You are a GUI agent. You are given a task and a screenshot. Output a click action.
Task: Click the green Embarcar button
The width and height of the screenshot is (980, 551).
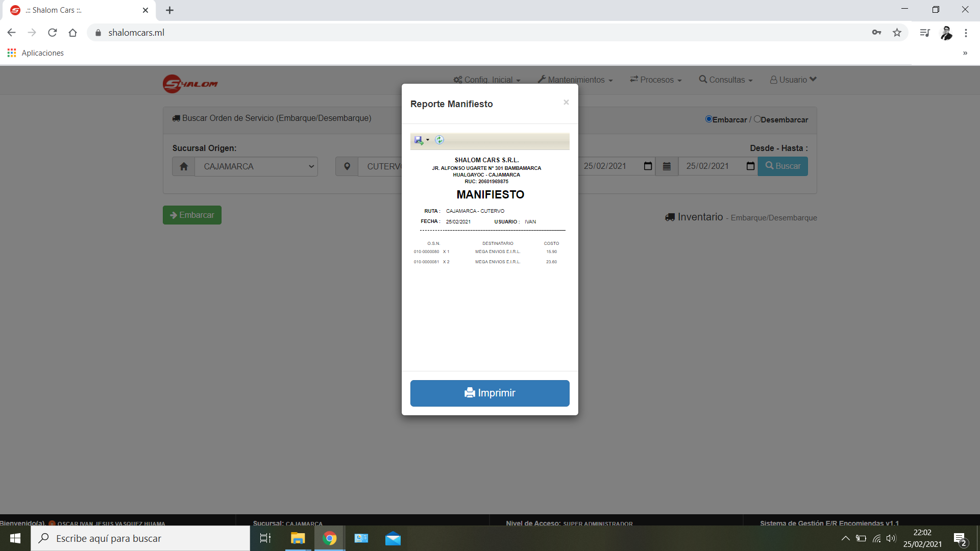[192, 215]
